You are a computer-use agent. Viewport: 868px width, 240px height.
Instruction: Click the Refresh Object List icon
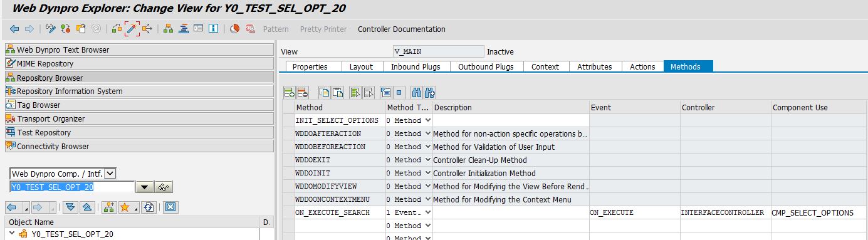pyautogui.click(x=149, y=207)
